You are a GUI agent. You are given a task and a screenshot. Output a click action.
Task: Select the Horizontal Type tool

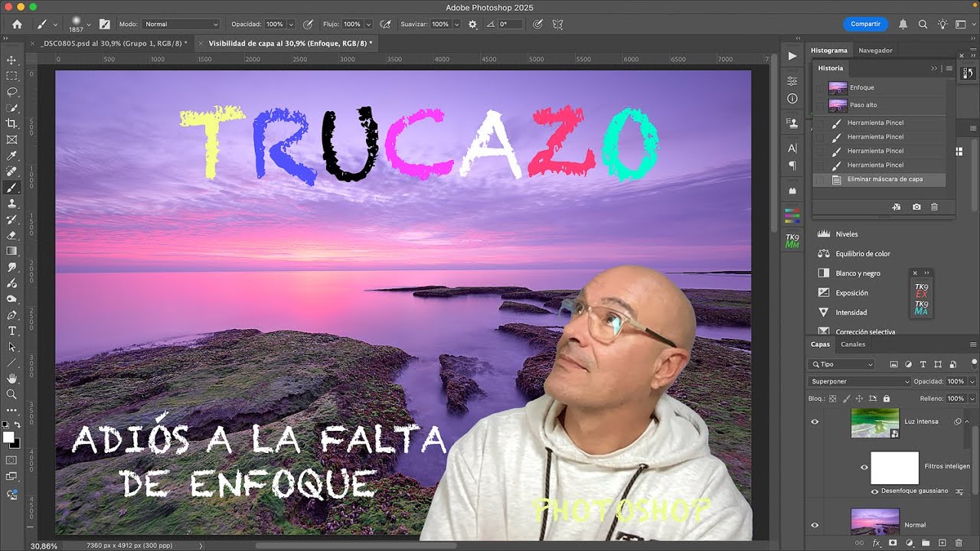click(x=11, y=331)
